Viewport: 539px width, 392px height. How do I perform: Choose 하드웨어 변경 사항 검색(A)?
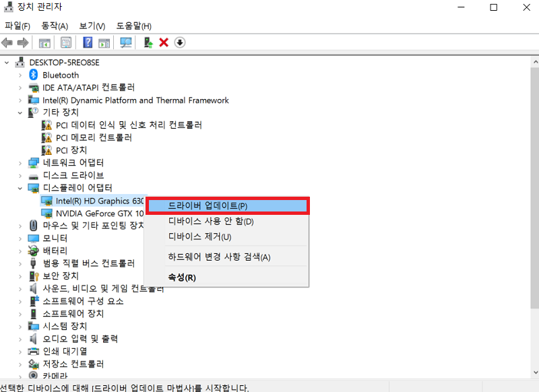click(228, 257)
